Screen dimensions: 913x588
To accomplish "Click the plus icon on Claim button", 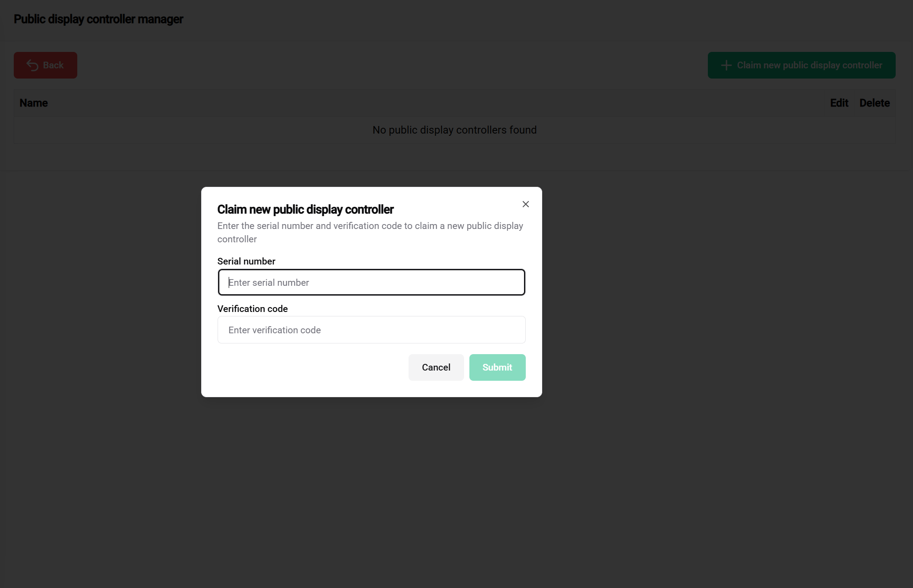I will 726,65.
